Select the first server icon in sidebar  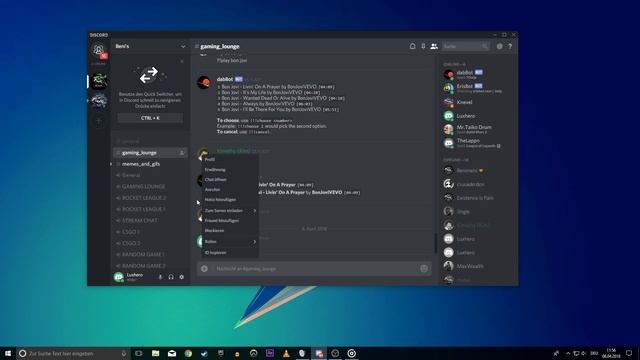[x=99, y=81]
